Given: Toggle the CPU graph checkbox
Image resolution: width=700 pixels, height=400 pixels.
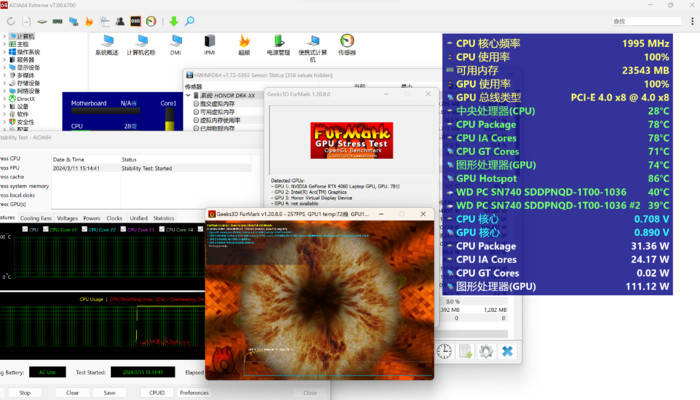Looking at the screenshot, I should (x=25, y=229).
